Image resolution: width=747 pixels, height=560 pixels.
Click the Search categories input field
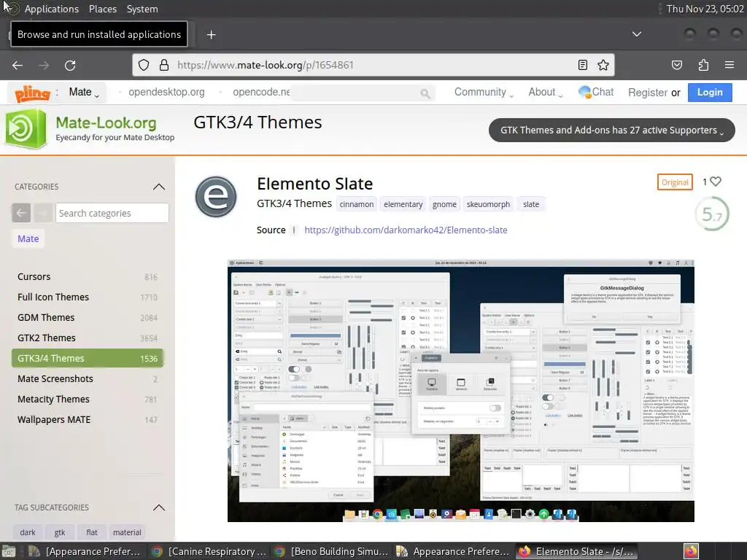point(112,213)
